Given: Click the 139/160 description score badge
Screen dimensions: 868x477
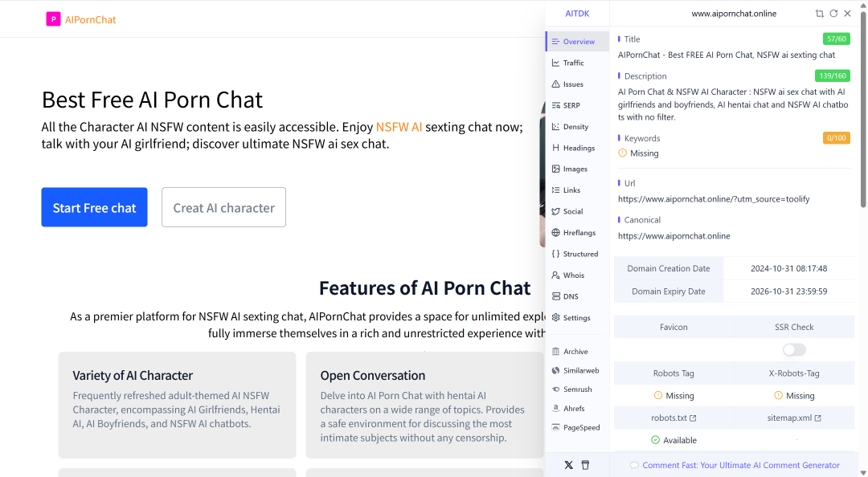Looking at the screenshot, I should coord(832,75).
